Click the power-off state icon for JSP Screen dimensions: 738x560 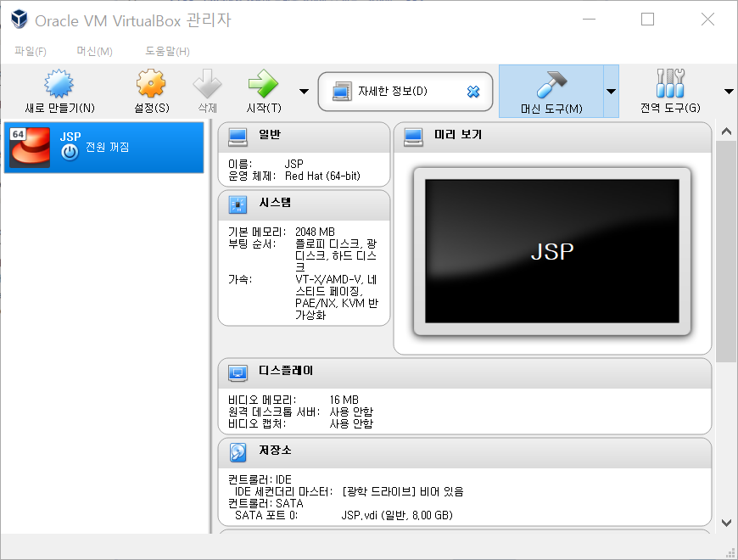click(x=70, y=152)
